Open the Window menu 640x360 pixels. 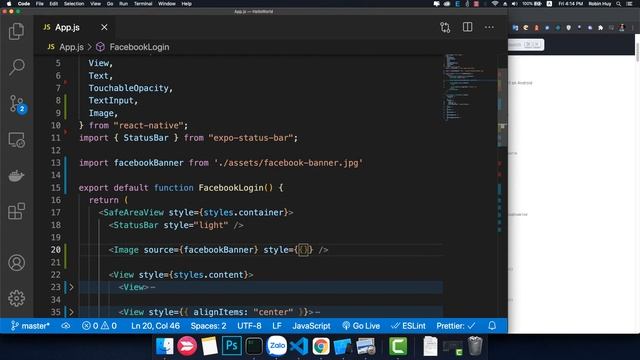pos(167,4)
